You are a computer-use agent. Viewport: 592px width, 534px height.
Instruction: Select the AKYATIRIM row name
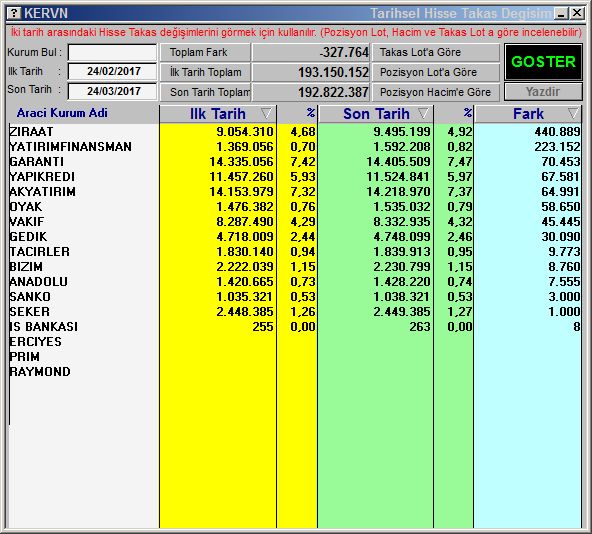click(x=43, y=191)
